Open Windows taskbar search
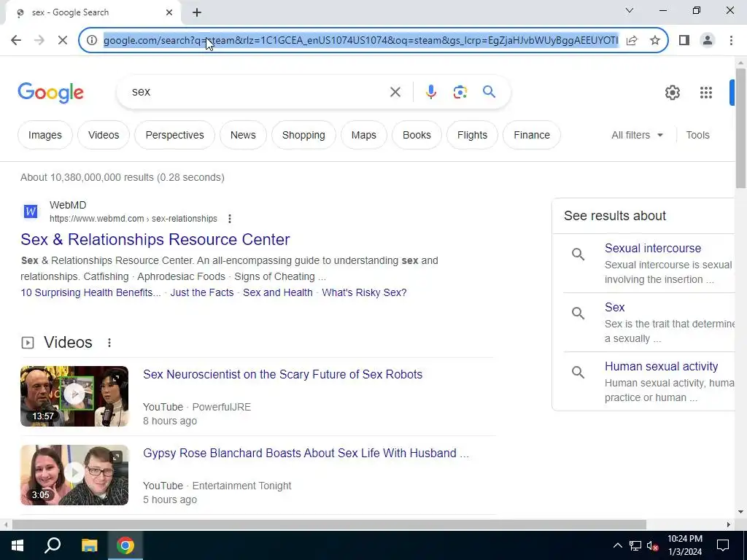Screen dimensions: 747x560 pos(53,545)
